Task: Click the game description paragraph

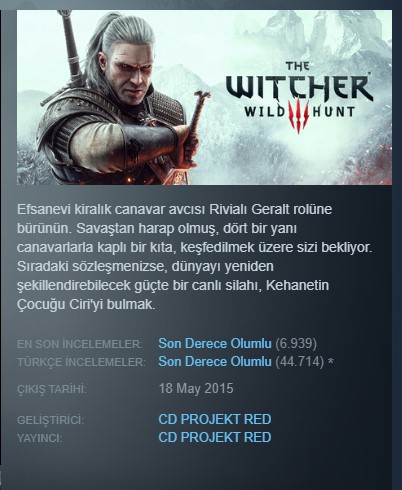Action: 194,257
